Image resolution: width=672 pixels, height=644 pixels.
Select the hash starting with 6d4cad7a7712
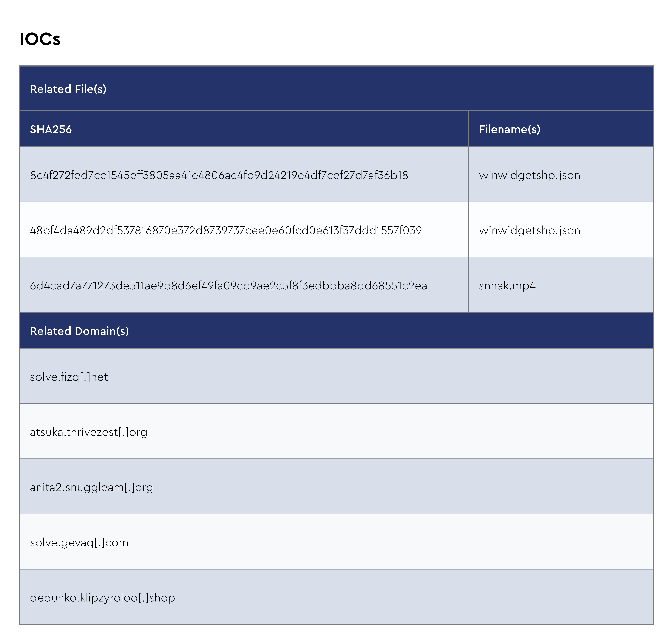coord(228,285)
